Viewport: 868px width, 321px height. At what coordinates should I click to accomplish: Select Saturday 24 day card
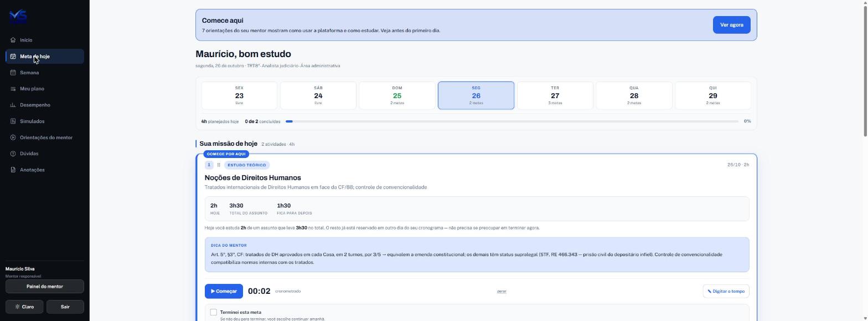point(318,95)
